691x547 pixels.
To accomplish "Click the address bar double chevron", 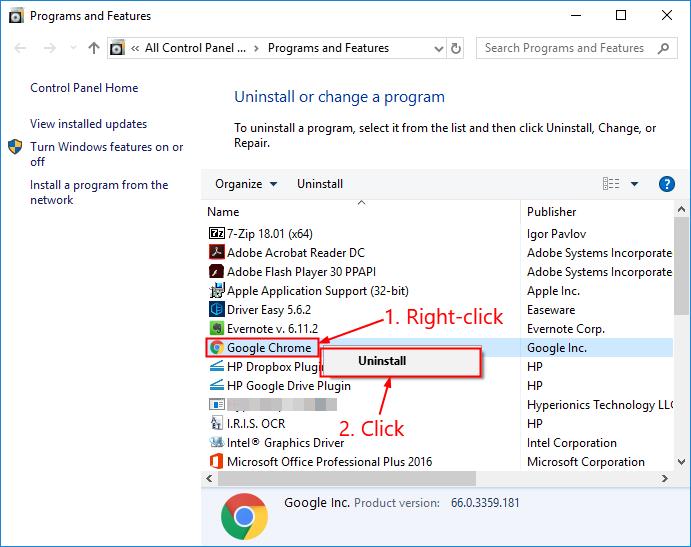I will [135, 48].
